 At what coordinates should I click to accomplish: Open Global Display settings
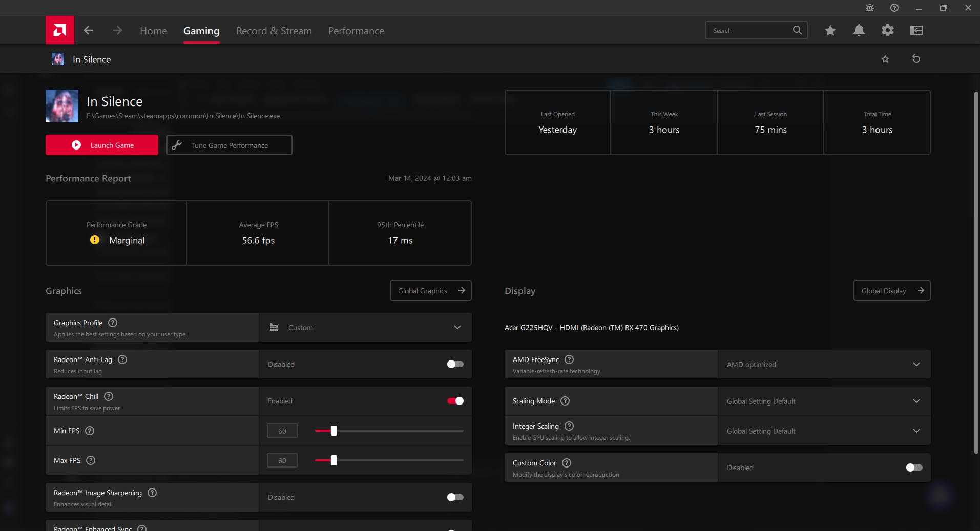pyautogui.click(x=892, y=290)
